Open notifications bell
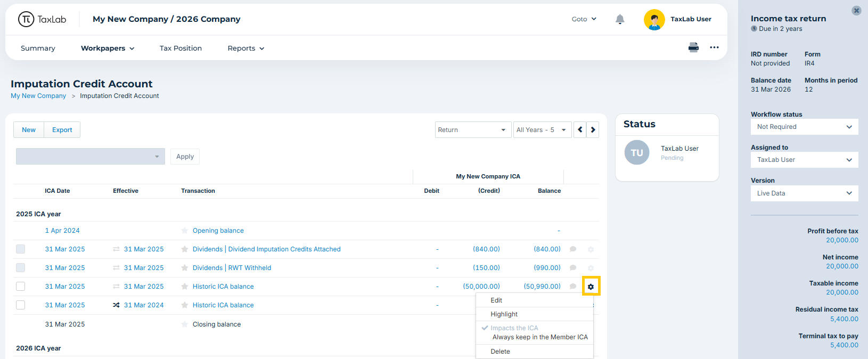The image size is (868, 359). (620, 19)
